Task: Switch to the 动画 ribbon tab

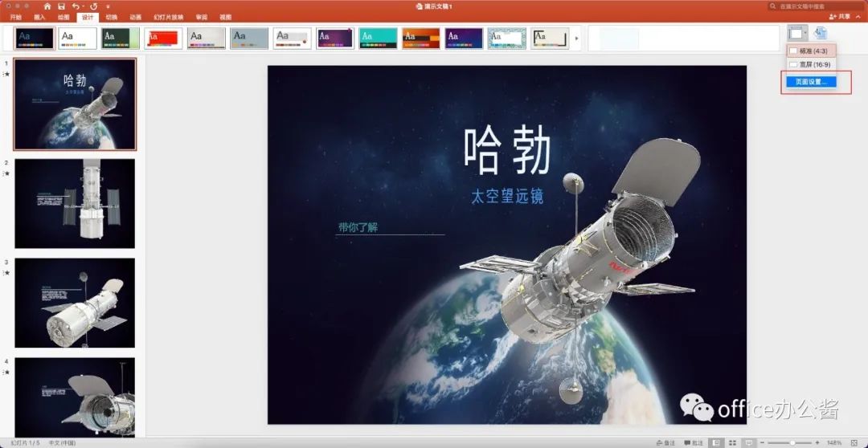Action: tap(135, 17)
